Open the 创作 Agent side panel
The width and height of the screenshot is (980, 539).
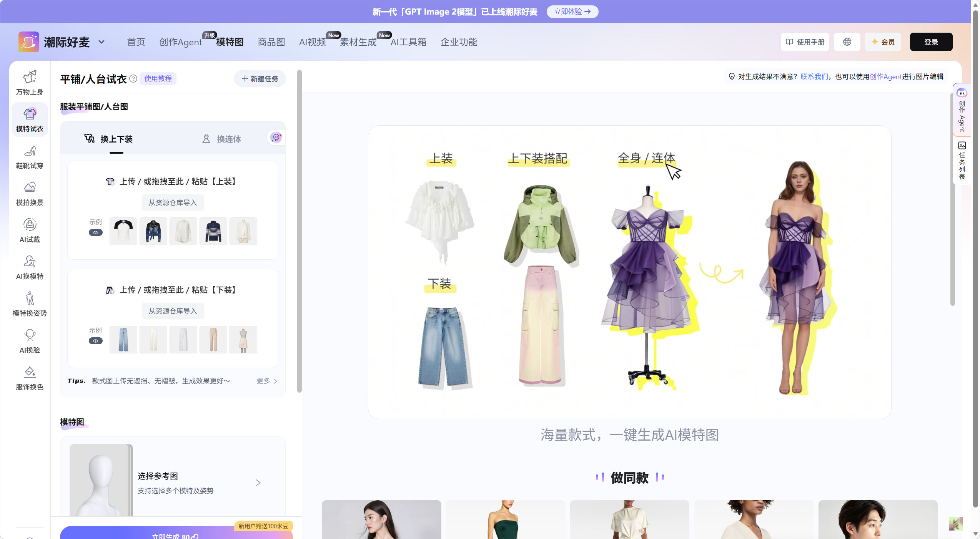962,110
